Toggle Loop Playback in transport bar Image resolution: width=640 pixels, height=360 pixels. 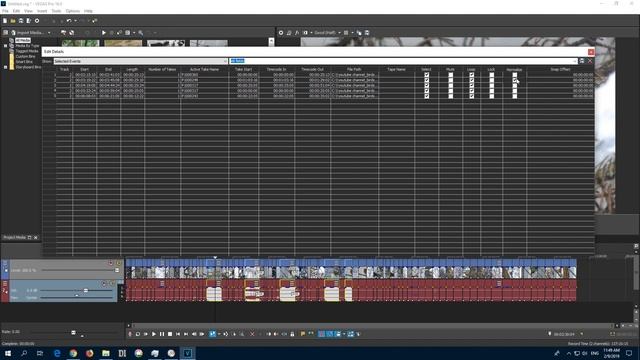click(138, 334)
